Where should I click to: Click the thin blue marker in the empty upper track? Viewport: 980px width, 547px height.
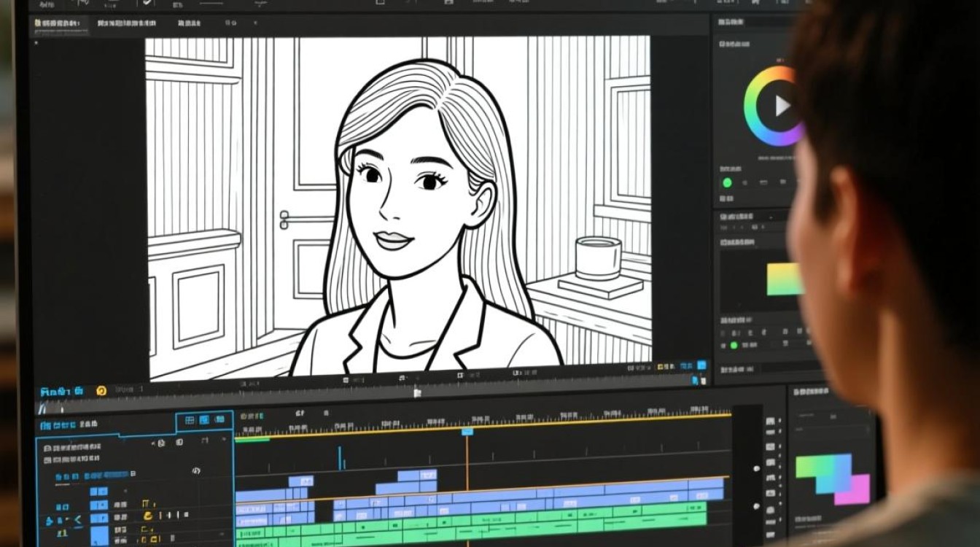(340, 457)
